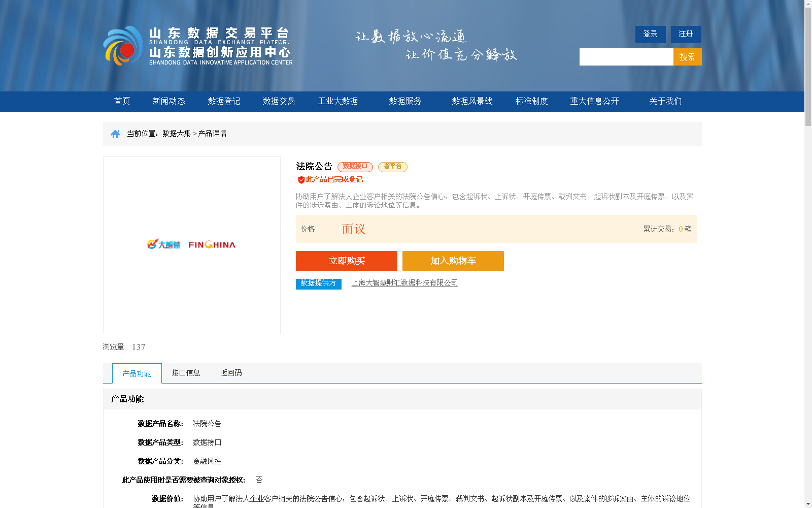Click the vertical page scrollbar

pos(808,66)
